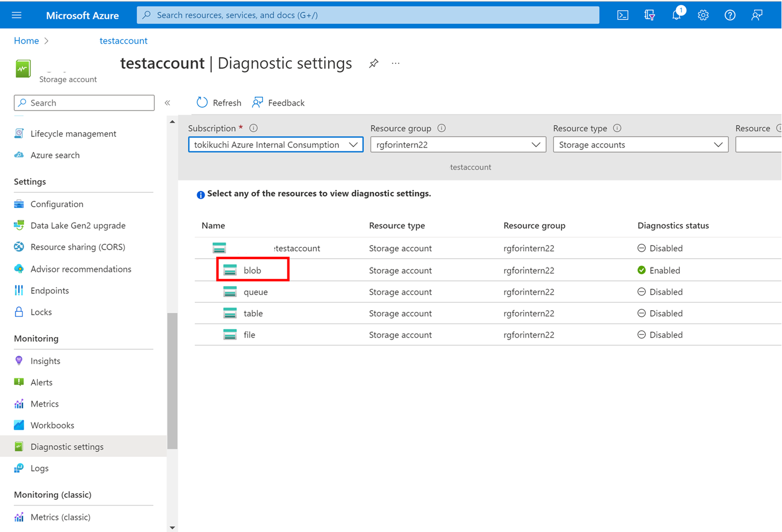The height and width of the screenshot is (532, 782).
Task: Expand the Subscription dropdown
Action: pos(275,145)
